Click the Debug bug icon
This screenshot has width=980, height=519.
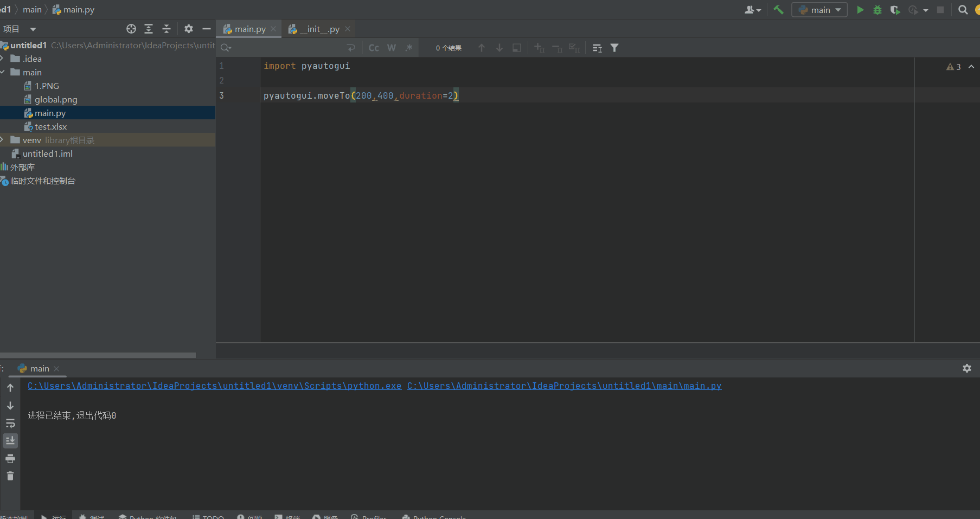tap(877, 10)
